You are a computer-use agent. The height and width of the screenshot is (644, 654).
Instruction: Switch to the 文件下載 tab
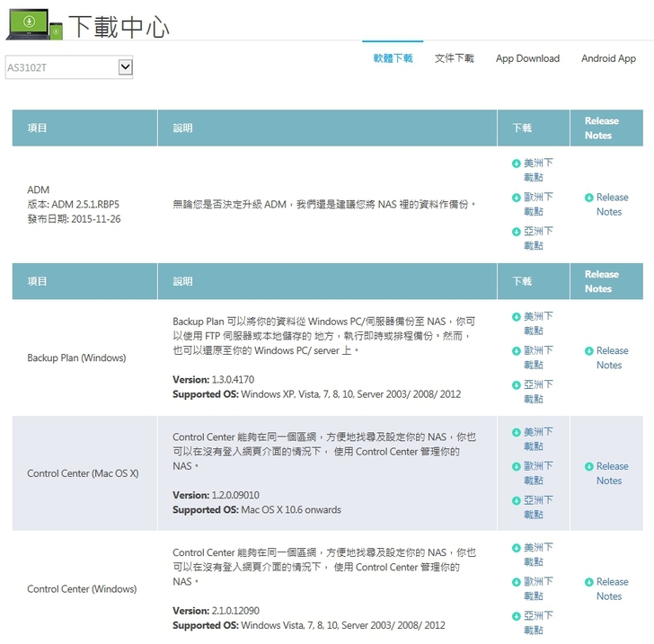454,58
